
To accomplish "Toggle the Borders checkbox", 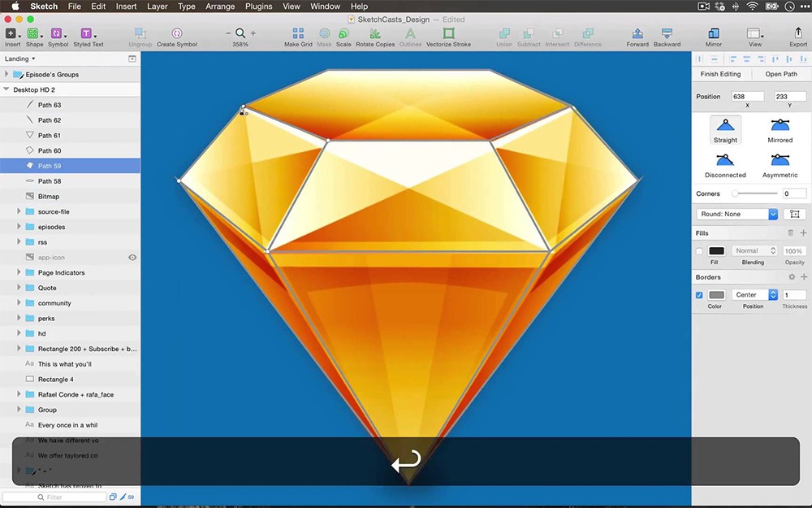I will tap(699, 295).
